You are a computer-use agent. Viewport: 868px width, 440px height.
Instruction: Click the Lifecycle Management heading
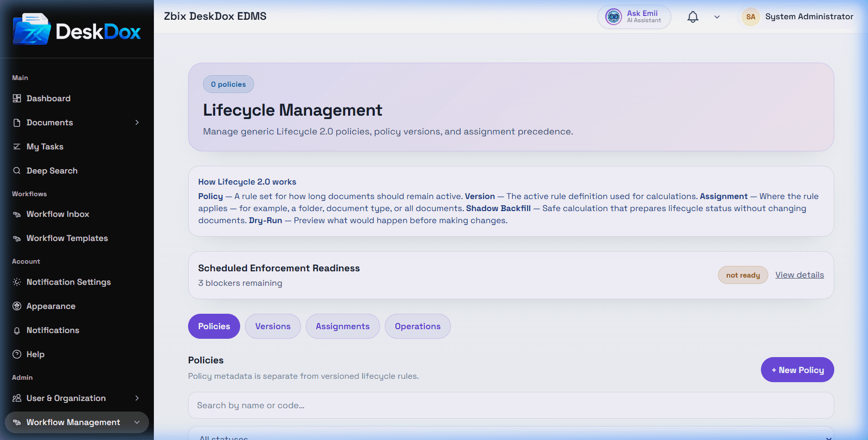point(293,110)
